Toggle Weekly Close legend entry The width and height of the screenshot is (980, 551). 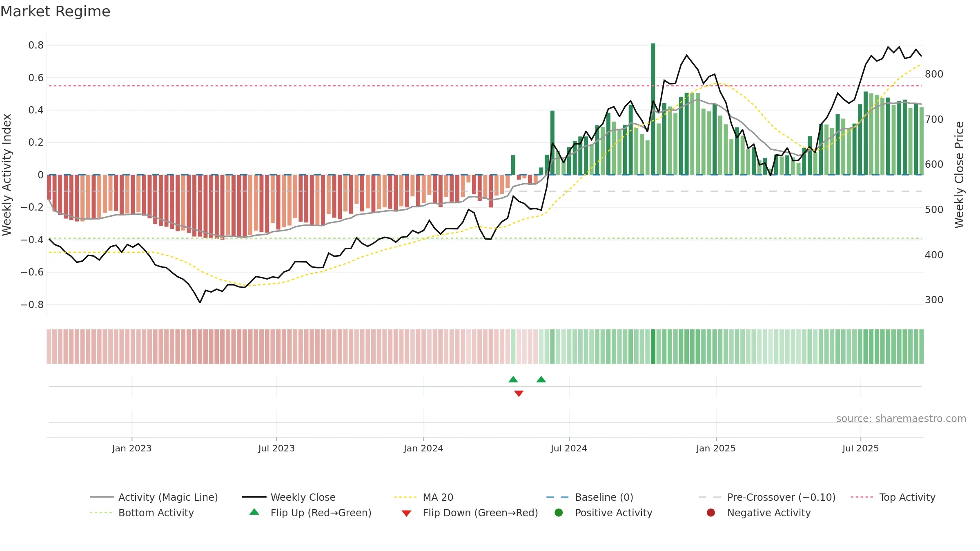point(289,497)
